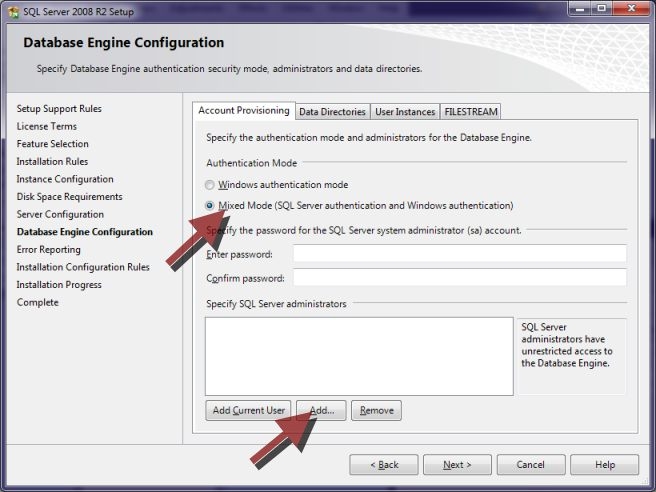Proceed with the Next button

(x=457, y=465)
